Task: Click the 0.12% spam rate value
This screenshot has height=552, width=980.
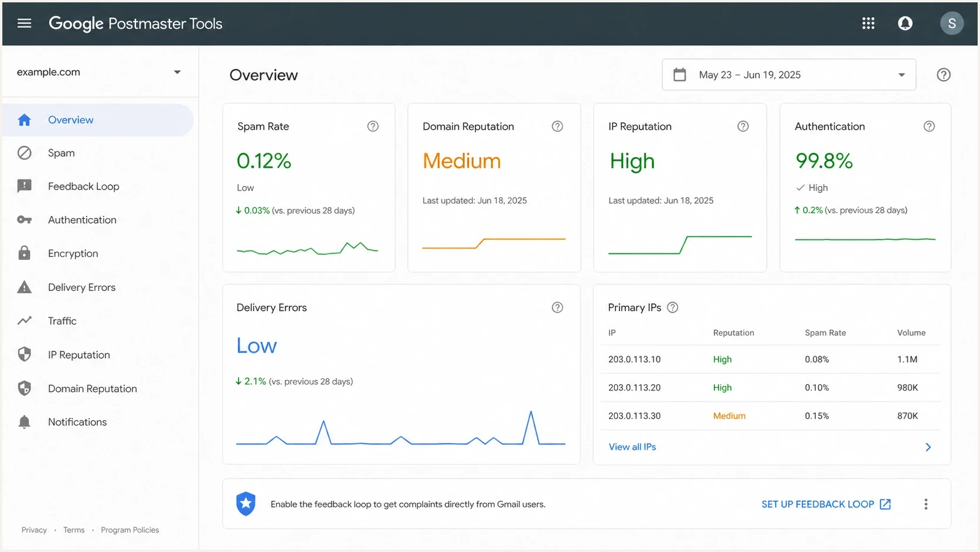Action: [x=264, y=161]
